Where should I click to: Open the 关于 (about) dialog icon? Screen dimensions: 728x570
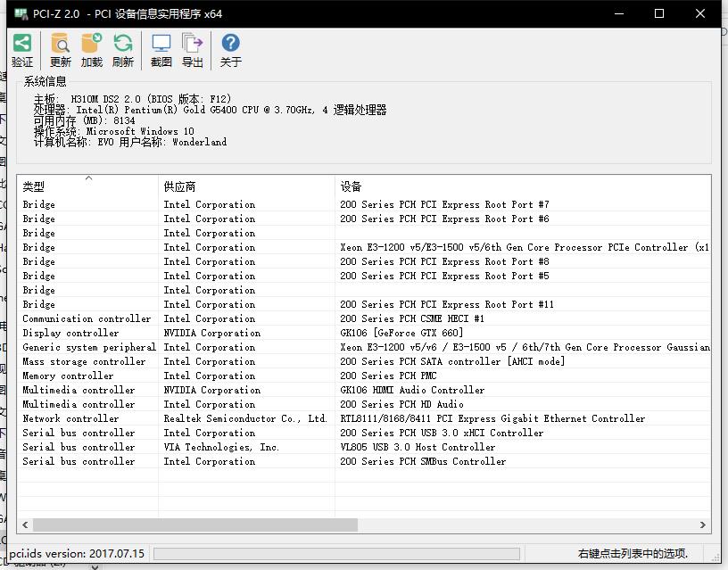(230, 48)
